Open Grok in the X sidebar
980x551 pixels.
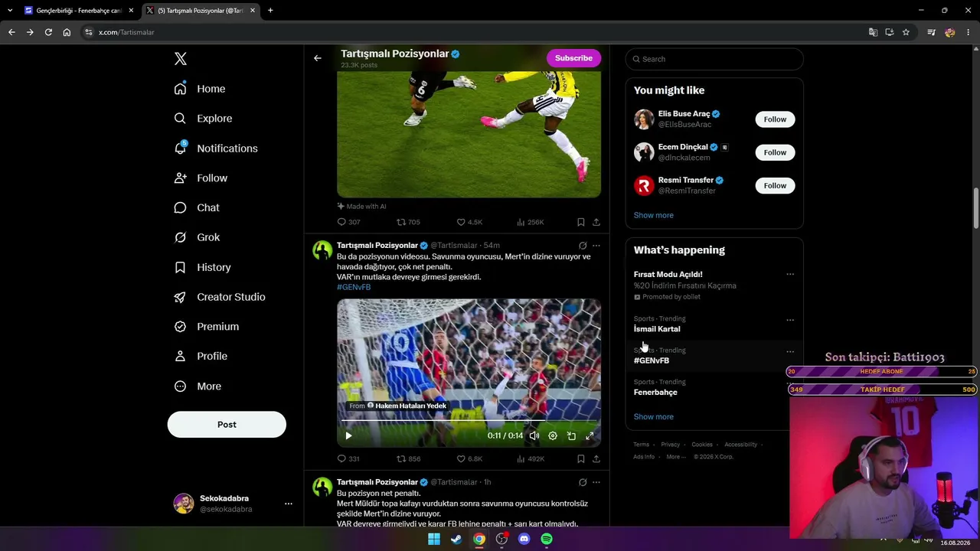(x=197, y=237)
